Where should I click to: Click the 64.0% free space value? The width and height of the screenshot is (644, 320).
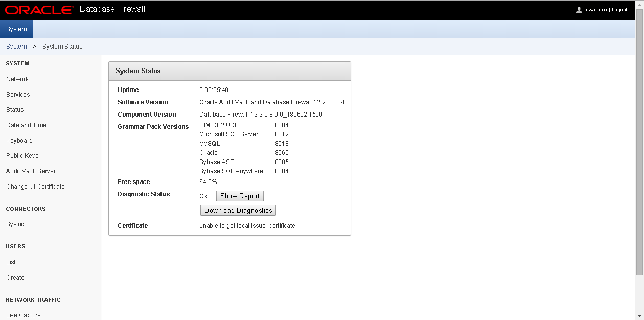208,182
